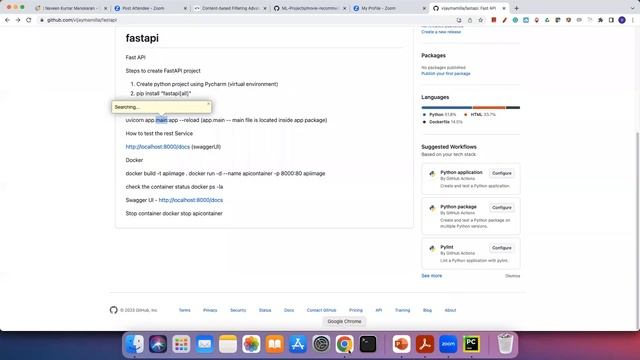Open Trash from the Dock

505,344
